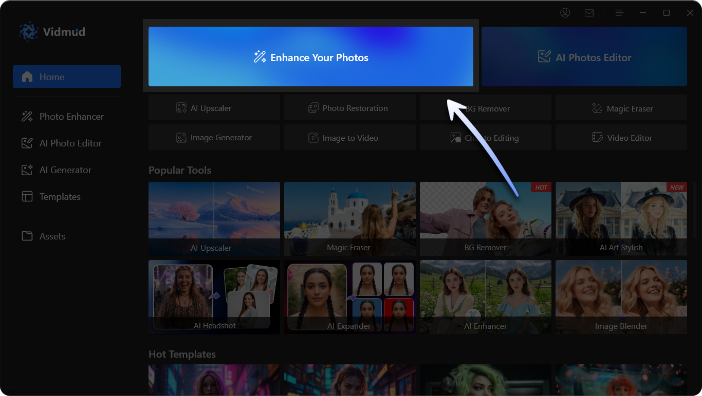Click the Image Generator quick button

(214, 137)
